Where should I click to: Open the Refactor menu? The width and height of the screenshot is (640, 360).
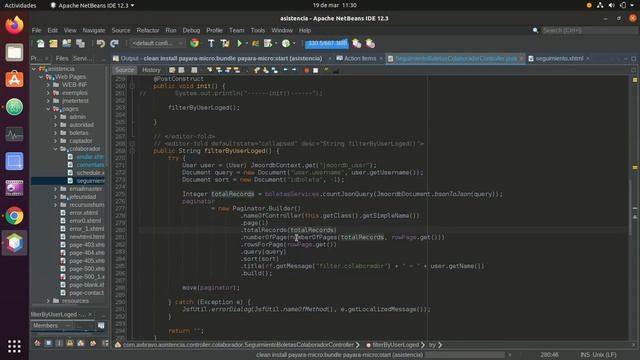[148, 30]
